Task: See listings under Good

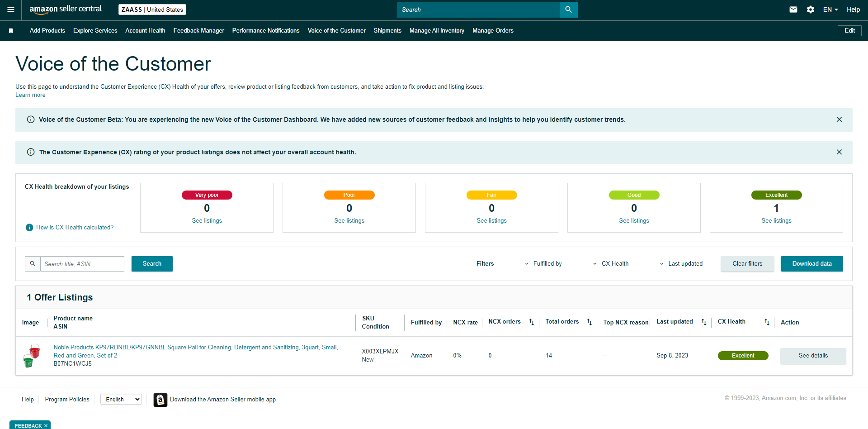Action: [x=634, y=221]
